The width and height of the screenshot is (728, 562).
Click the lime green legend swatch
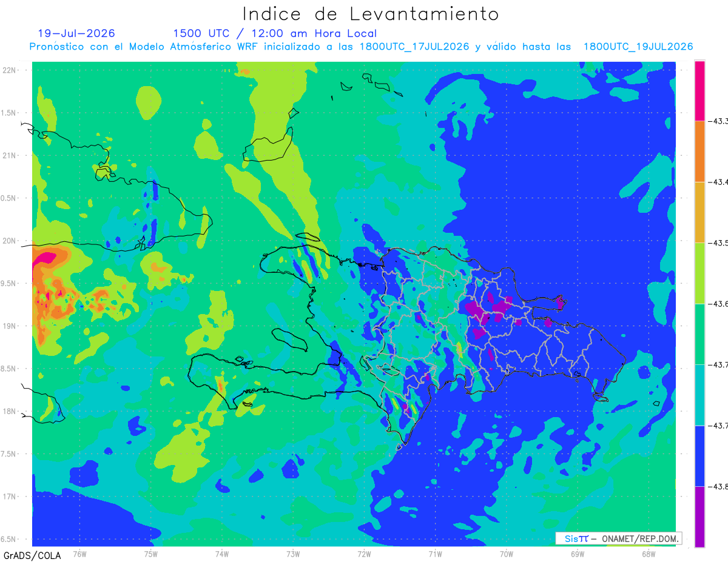pos(699,273)
